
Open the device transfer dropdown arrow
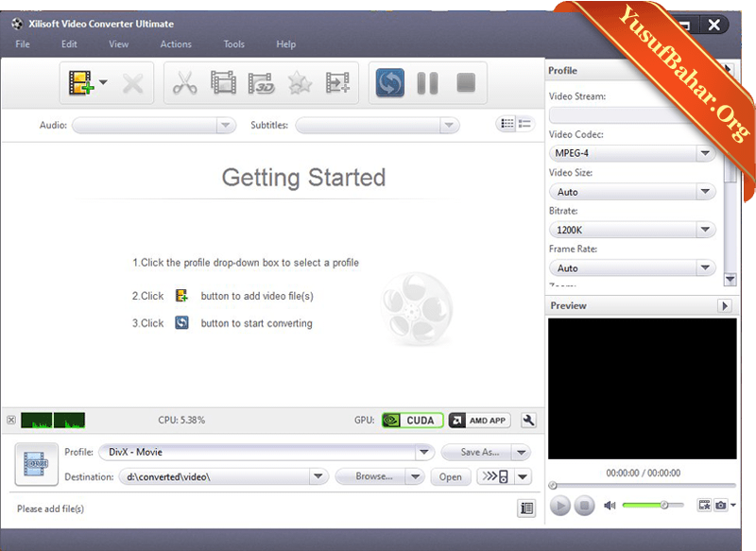click(523, 476)
